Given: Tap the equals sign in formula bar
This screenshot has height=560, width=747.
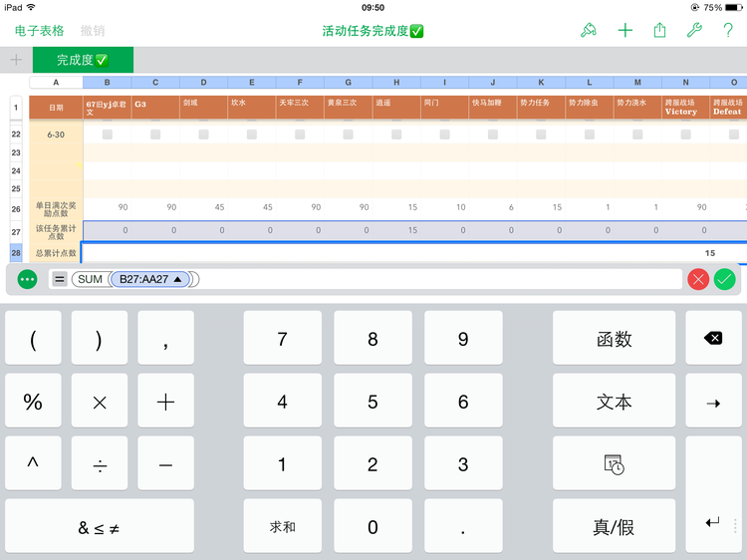Looking at the screenshot, I should tap(59, 279).
